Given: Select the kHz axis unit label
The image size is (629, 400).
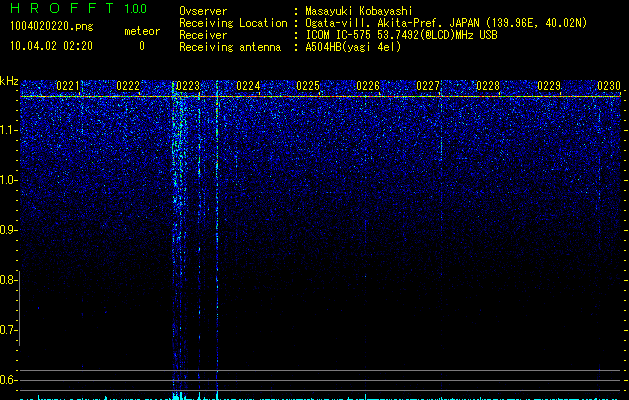Looking at the screenshot, I should [x=9, y=81].
